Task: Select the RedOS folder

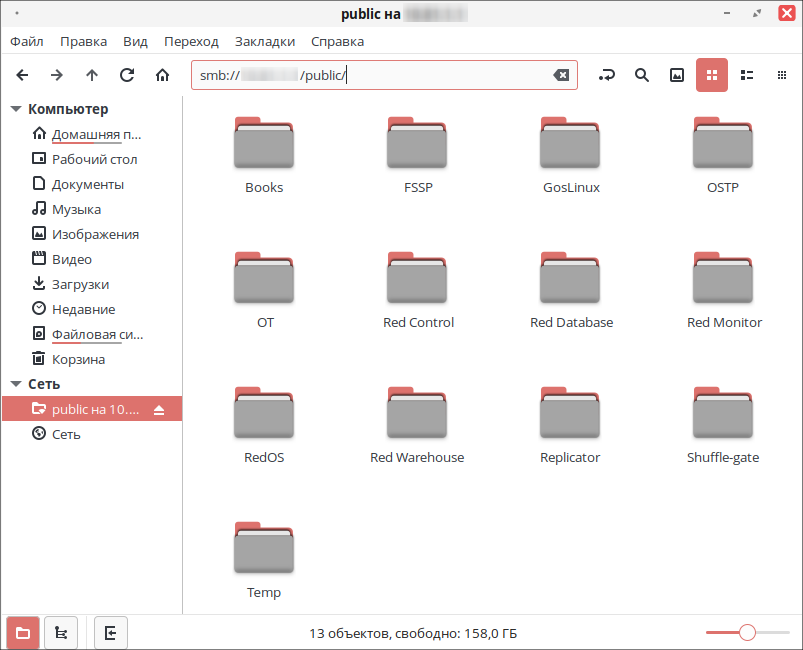Action: point(264,426)
